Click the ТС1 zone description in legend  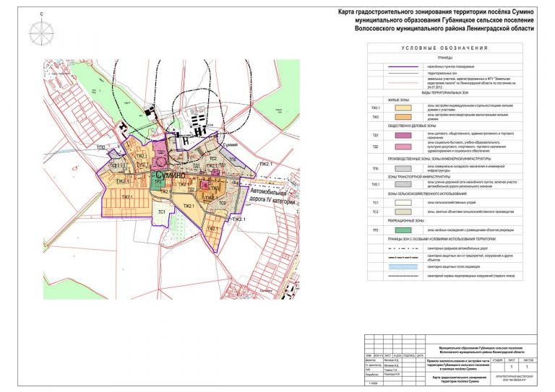point(452,203)
